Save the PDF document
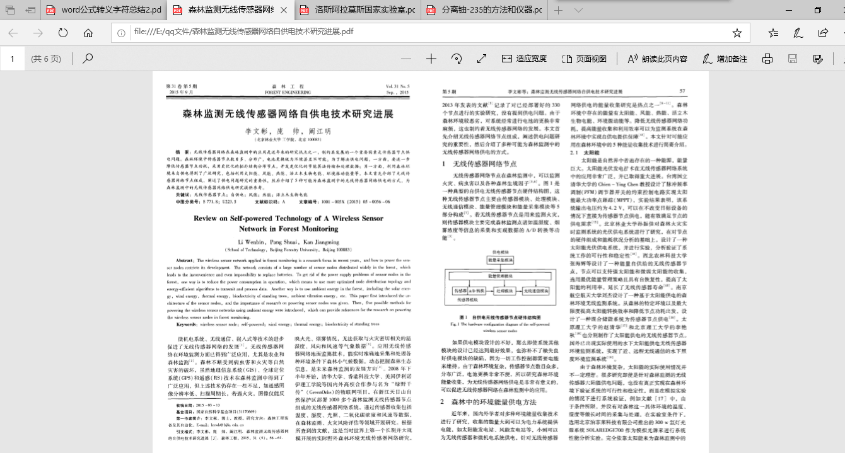 click(792, 59)
